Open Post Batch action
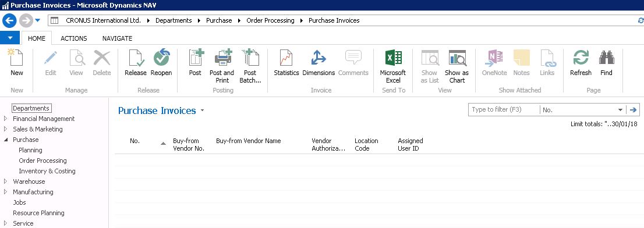This screenshot has height=228, width=644. click(250, 66)
